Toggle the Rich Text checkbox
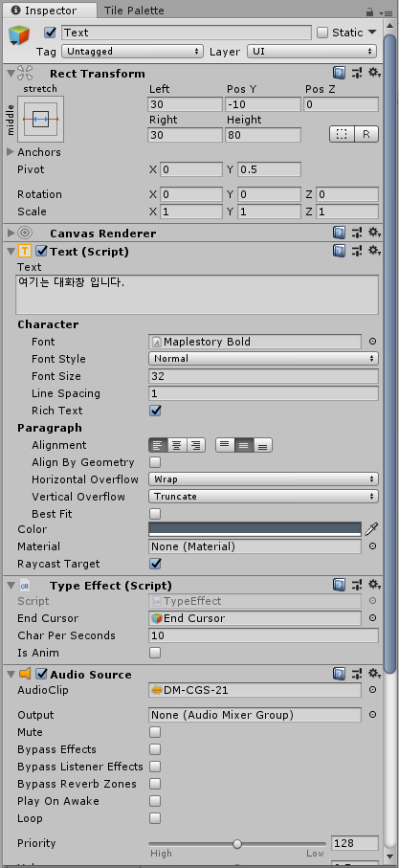Image resolution: width=399 pixels, height=868 pixels. [x=155, y=411]
